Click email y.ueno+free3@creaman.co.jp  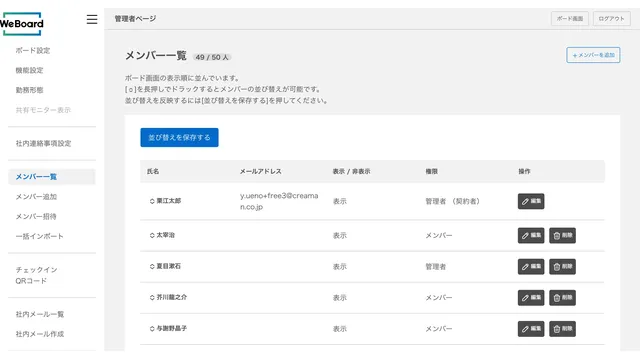point(279,201)
